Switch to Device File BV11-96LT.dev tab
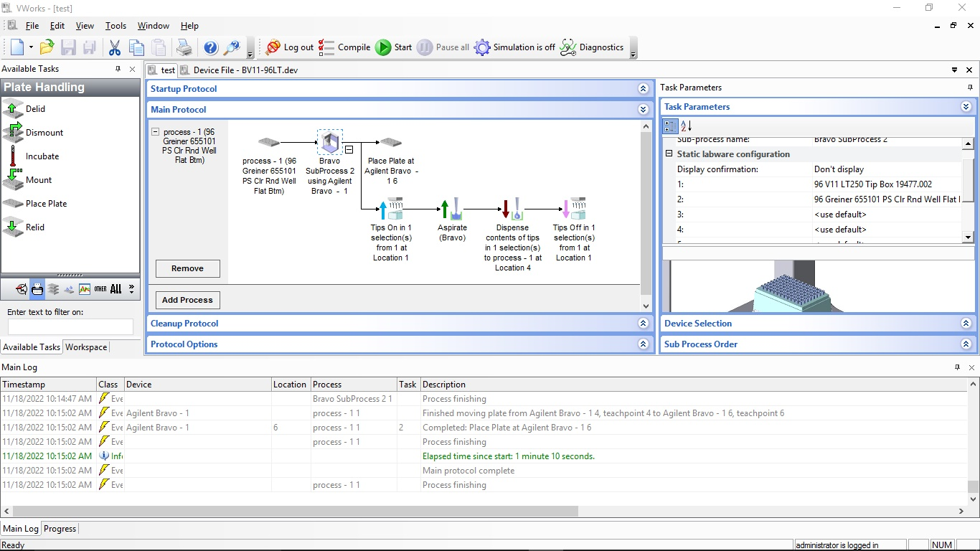980x551 pixels. pyautogui.click(x=239, y=70)
